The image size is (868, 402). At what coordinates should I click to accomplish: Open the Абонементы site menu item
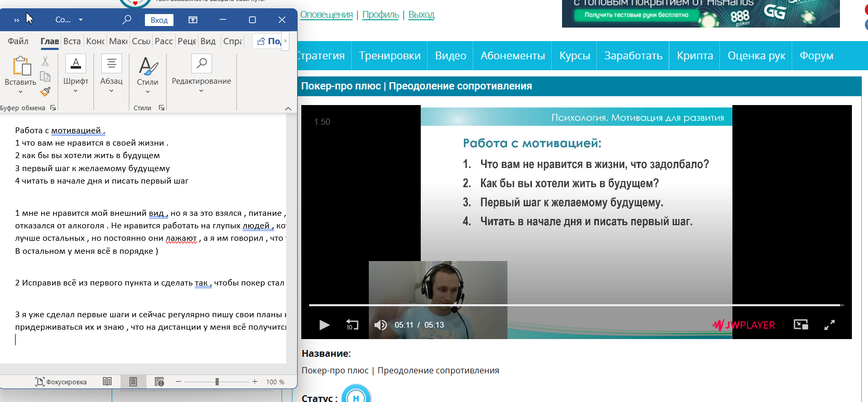point(513,56)
